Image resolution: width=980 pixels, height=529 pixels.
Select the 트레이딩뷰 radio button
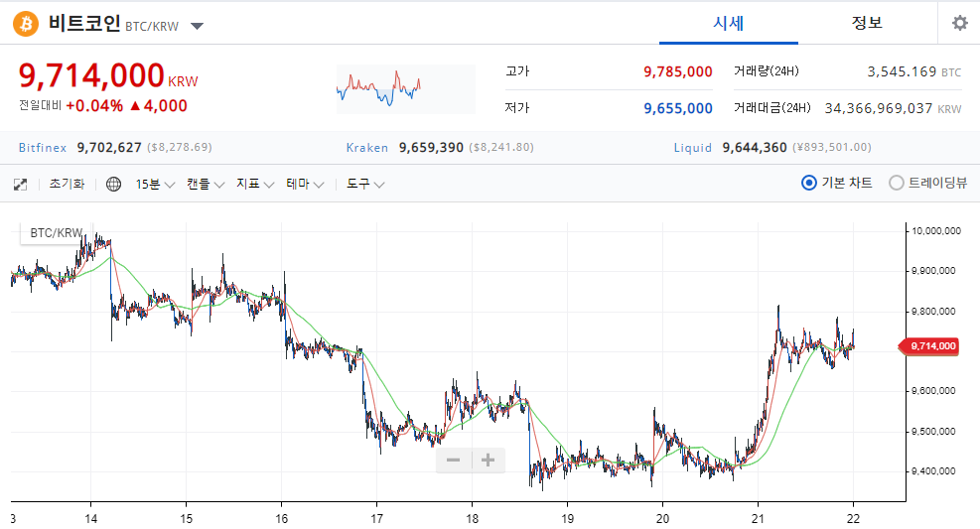[x=897, y=183]
